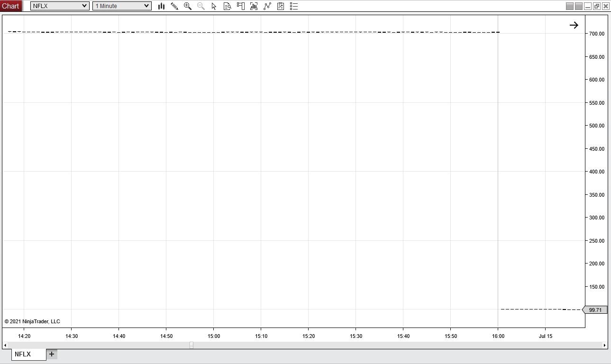Click the Jul 15 date axis label
611x364 pixels.
(x=546, y=336)
